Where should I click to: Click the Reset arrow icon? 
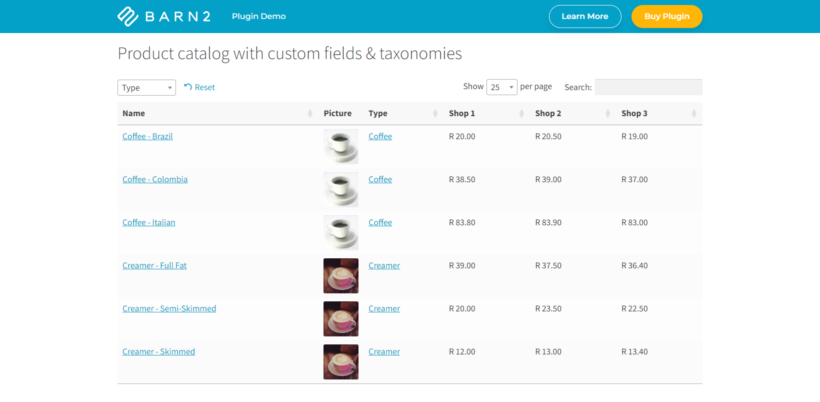(x=188, y=87)
